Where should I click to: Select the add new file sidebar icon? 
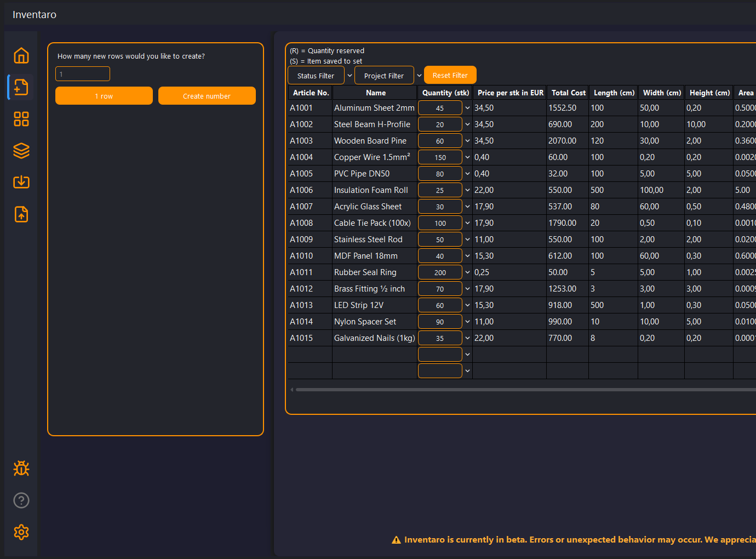(x=21, y=87)
